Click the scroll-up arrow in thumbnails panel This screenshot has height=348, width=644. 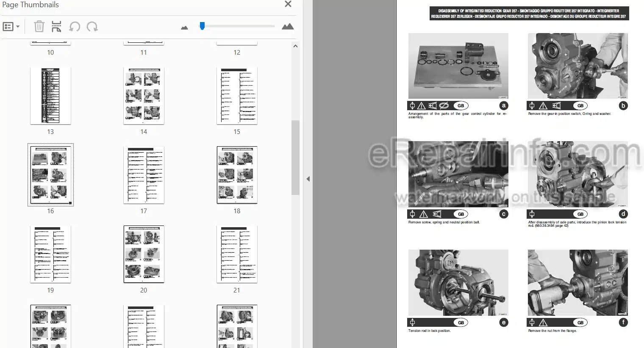(x=295, y=46)
